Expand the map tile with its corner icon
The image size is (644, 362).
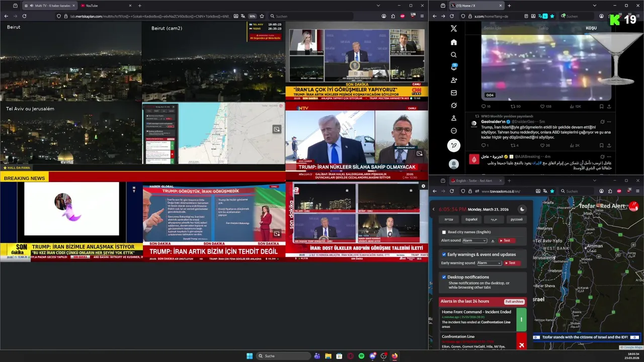(277, 130)
